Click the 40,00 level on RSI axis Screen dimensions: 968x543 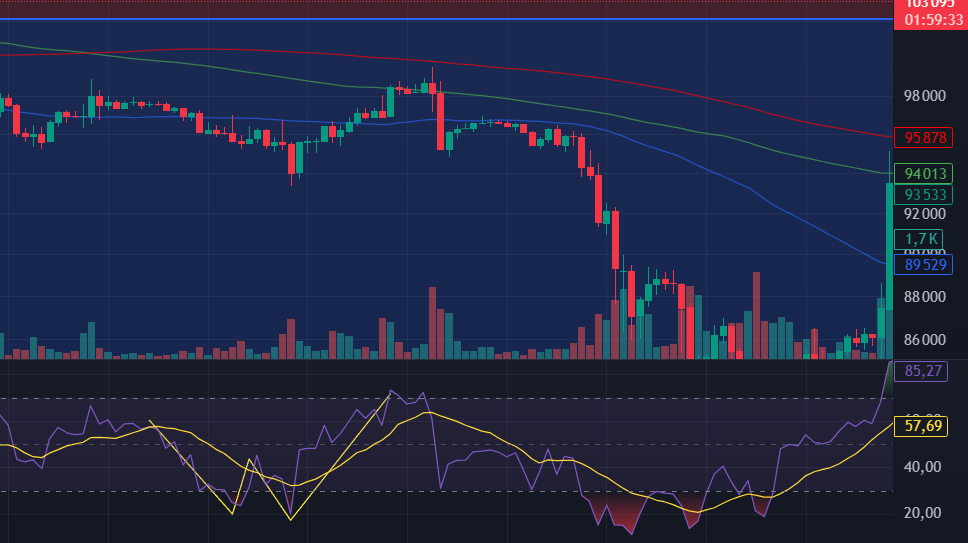point(924,467)
